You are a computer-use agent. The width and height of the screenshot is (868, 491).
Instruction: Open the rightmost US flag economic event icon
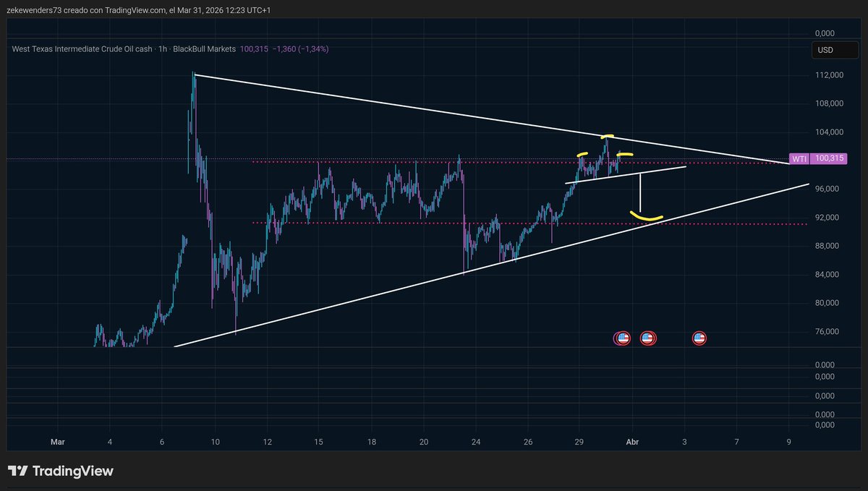699,338
